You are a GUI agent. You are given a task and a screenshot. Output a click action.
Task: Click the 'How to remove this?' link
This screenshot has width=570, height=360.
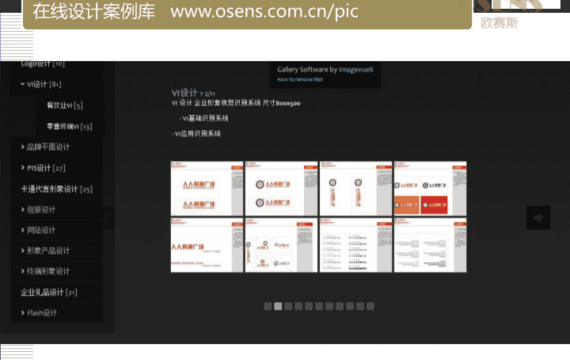pos(300,79)
